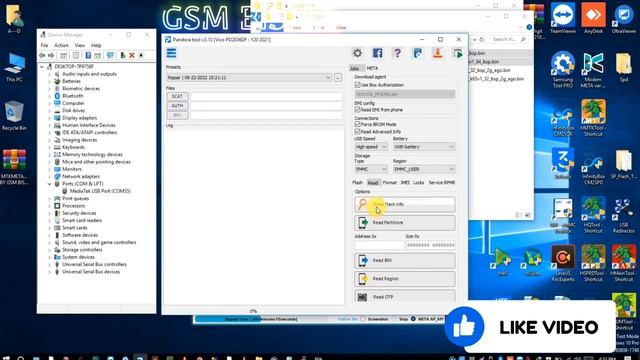Click Read Region button
This screenshot has height=360, width=640.
(x=405, y=278)
